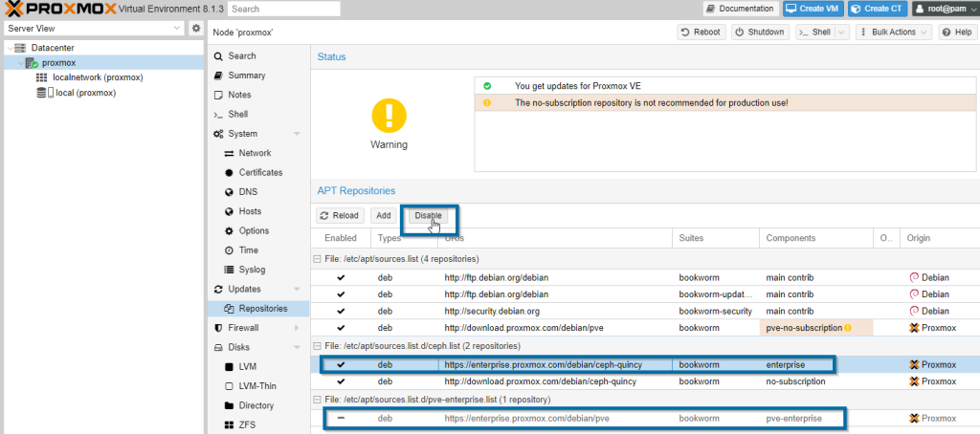This screenshot has height=434, width=980.
Task: Select localnetwork (proxmox) in tree
Action: (x=99, y=77)
